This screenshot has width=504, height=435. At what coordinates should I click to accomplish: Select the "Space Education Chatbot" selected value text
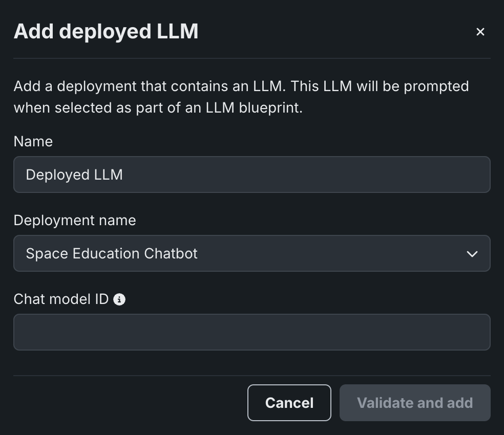coord(112,253)
